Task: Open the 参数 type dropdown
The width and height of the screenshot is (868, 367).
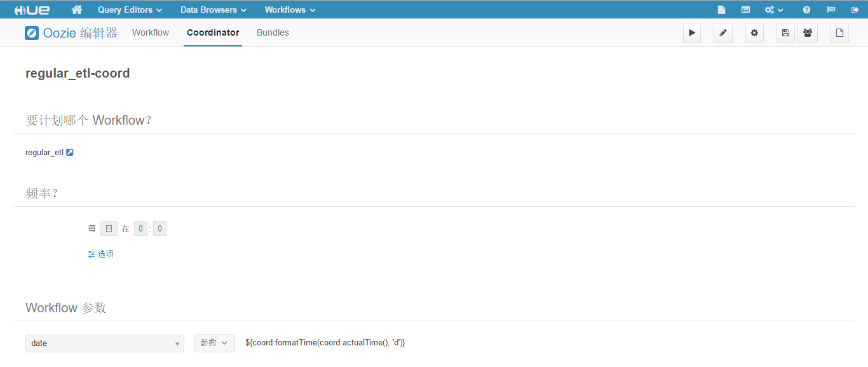Action: tap(215, 343)
